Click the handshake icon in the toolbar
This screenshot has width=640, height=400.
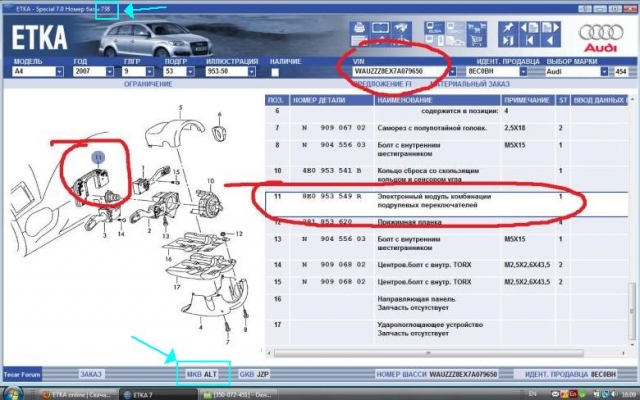402,28
